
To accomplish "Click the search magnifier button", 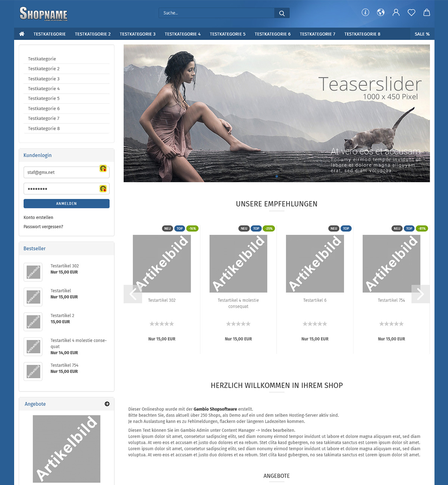I will click(x=282, y=13).
